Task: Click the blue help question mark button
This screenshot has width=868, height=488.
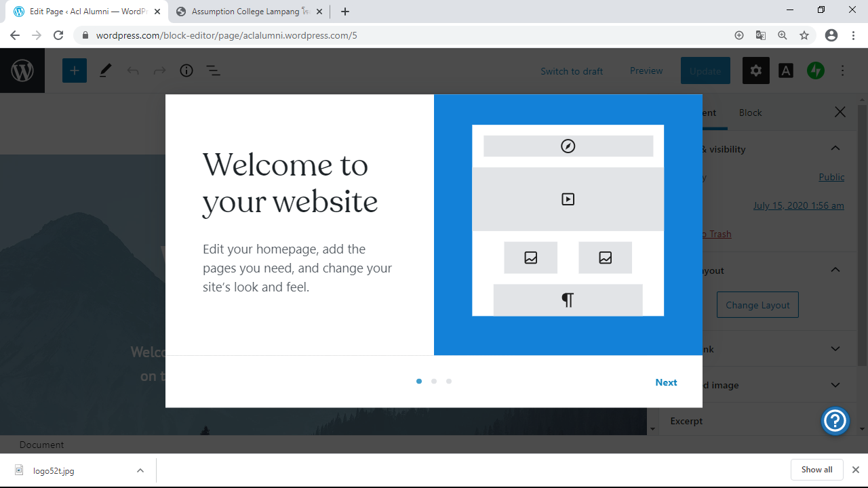Action: click(835, 421)
